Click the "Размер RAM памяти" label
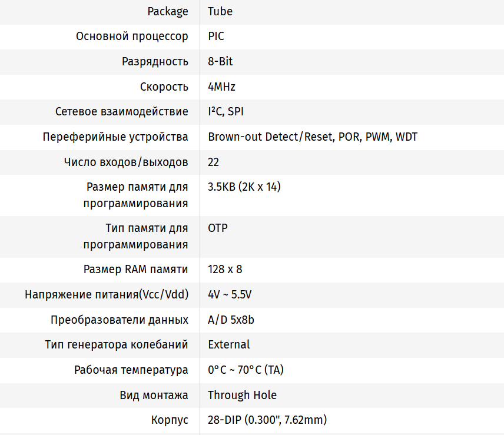Screen dimensions: 504x435 coord(136,269)
